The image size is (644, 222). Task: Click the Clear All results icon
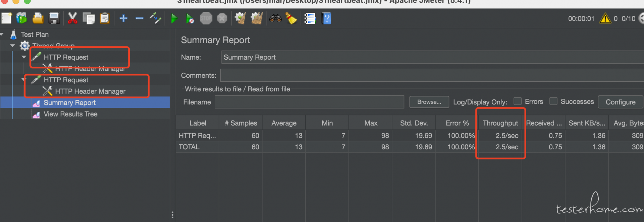[257, 18]
